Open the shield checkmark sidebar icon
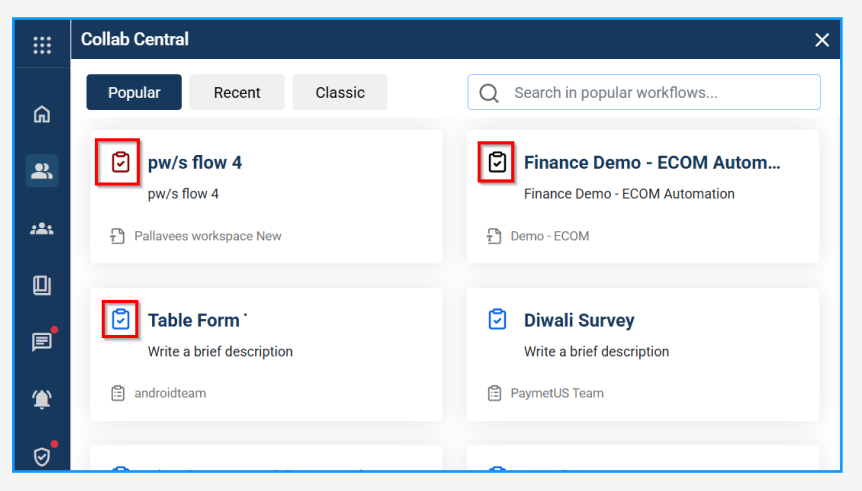Viewport: 862px width, 491px height. coord(42,457)
